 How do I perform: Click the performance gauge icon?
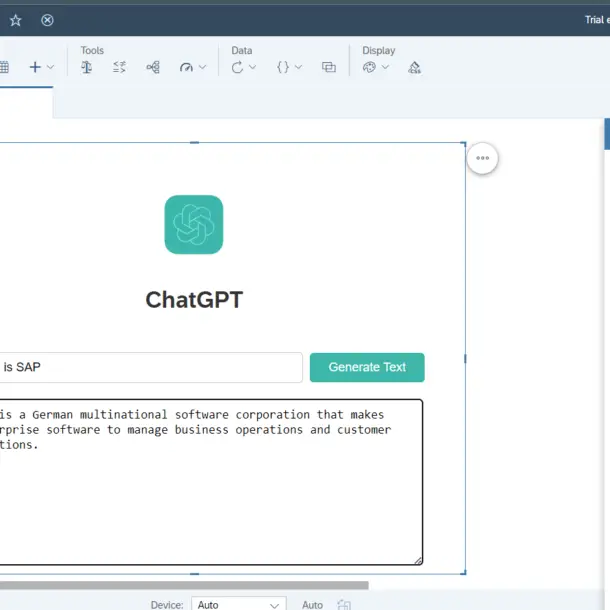pyautogui.click(x=186, y=67)
